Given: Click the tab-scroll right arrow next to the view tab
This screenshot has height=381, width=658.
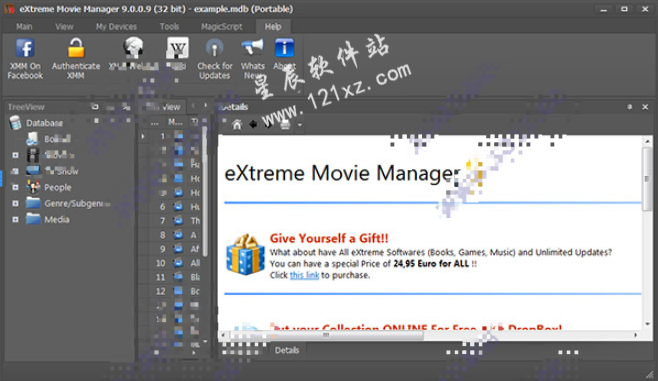Looking at the screenshot, I should 206,105.
